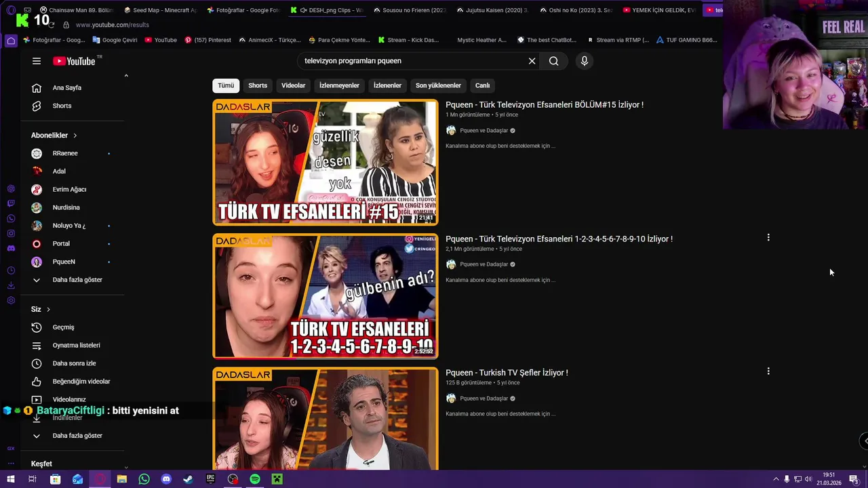Open the YouTube hamburger guide menu
The height and width of the screenshot is (488, 868).
point(37,61)
